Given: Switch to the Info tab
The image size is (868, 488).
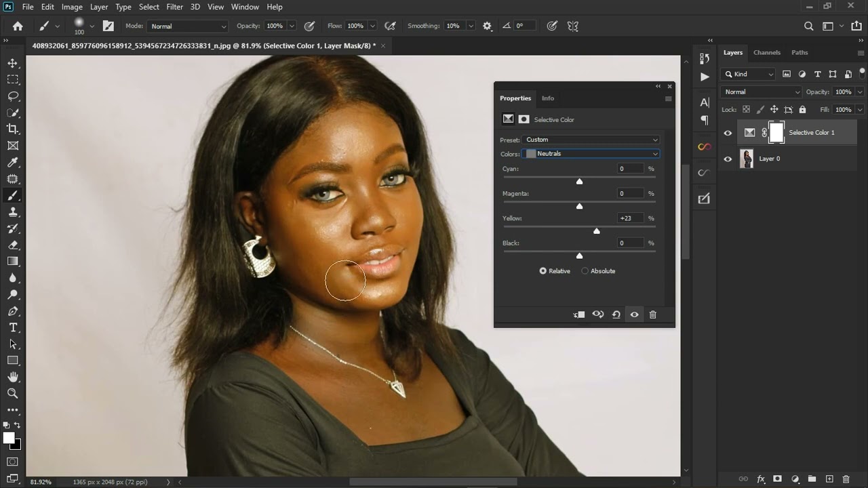Looking at the screenshot, I should pos(548,98).
